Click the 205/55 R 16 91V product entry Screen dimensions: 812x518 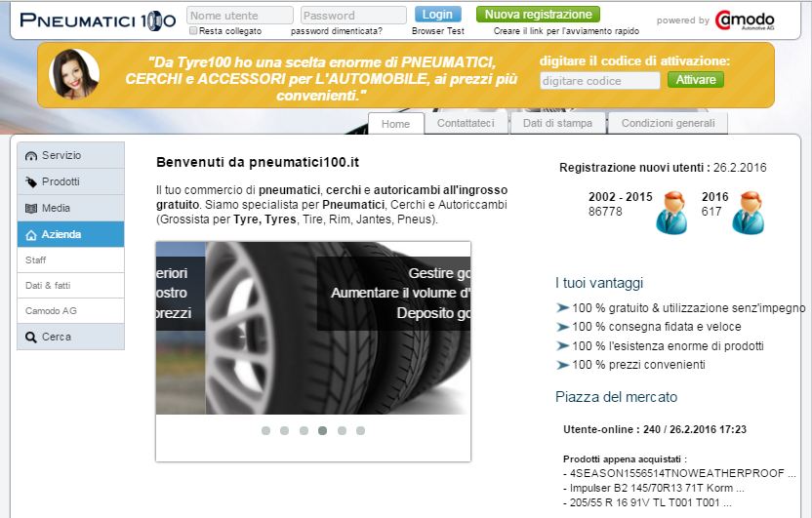[647, 502]
